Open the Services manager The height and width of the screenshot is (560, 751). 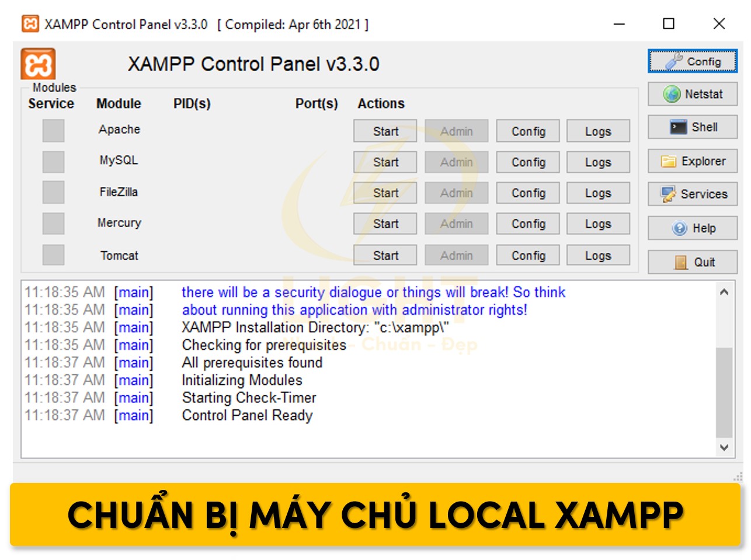click(x=692, y=194)
